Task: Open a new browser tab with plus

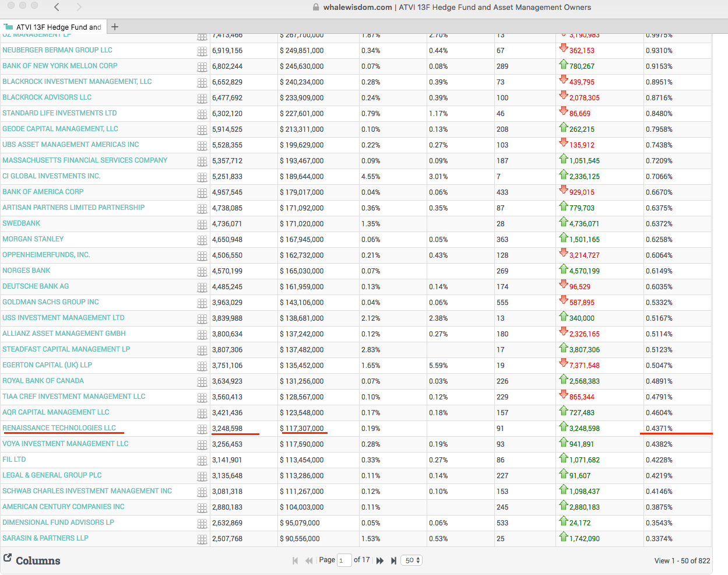Action: point(115,27)
